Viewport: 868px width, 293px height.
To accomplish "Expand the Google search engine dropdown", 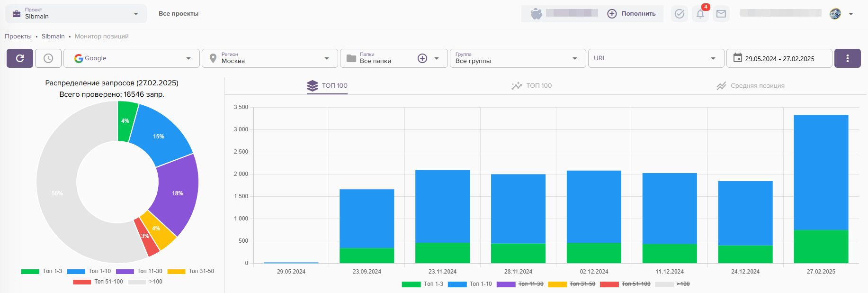I will (132, 58).
